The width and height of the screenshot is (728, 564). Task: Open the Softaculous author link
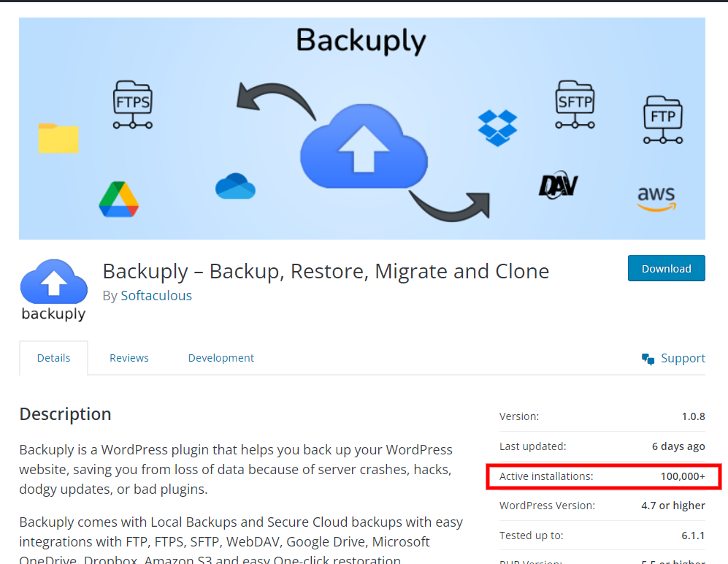point(156,295)
